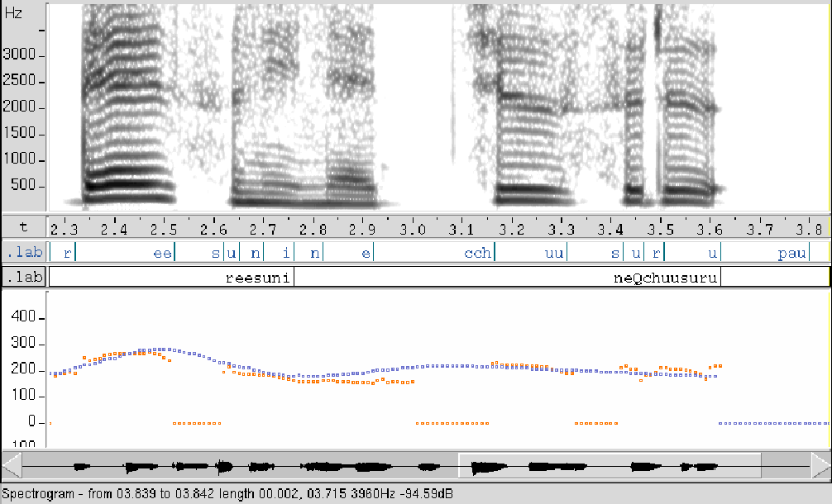This screenshot has width=832, height=504.
Task: Click the second .lab tier label
Action: click(x=24, y=277)
